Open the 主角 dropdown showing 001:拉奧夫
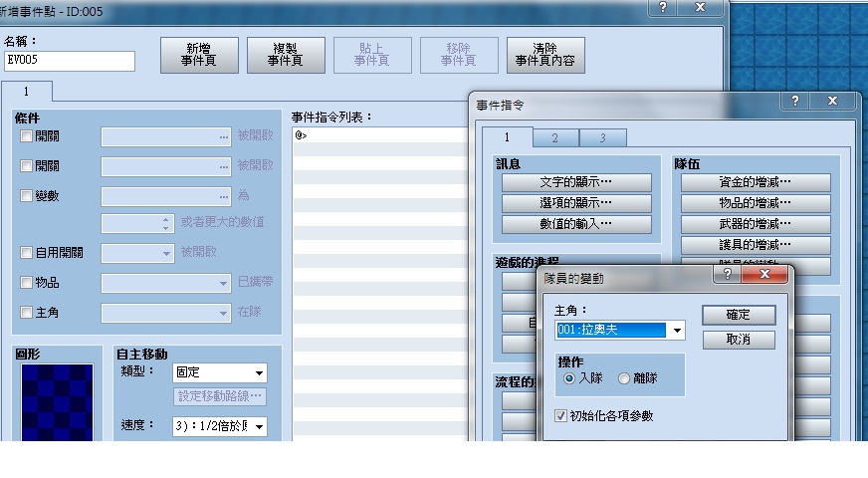 (620, 330)
